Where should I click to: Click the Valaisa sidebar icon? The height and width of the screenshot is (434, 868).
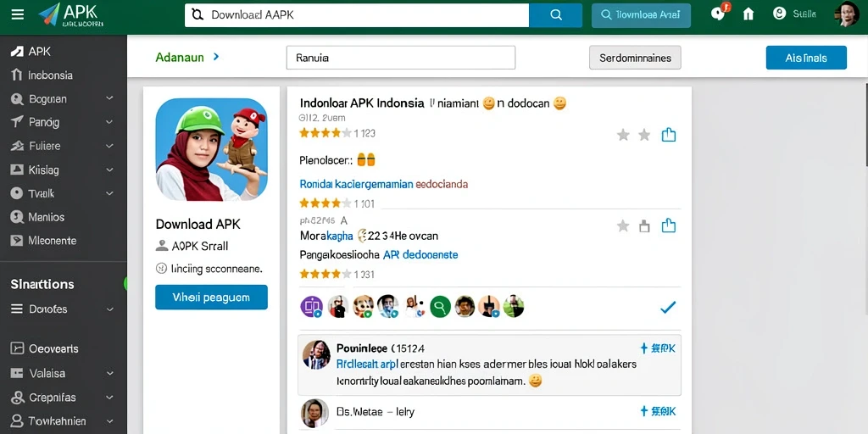[17, 373]
